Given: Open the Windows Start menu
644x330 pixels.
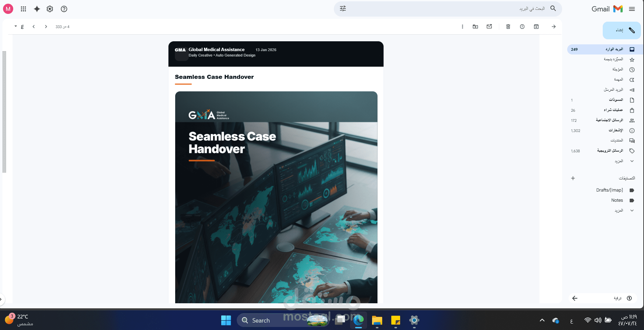Looking at the screenshot, I should tap(226, 320).
